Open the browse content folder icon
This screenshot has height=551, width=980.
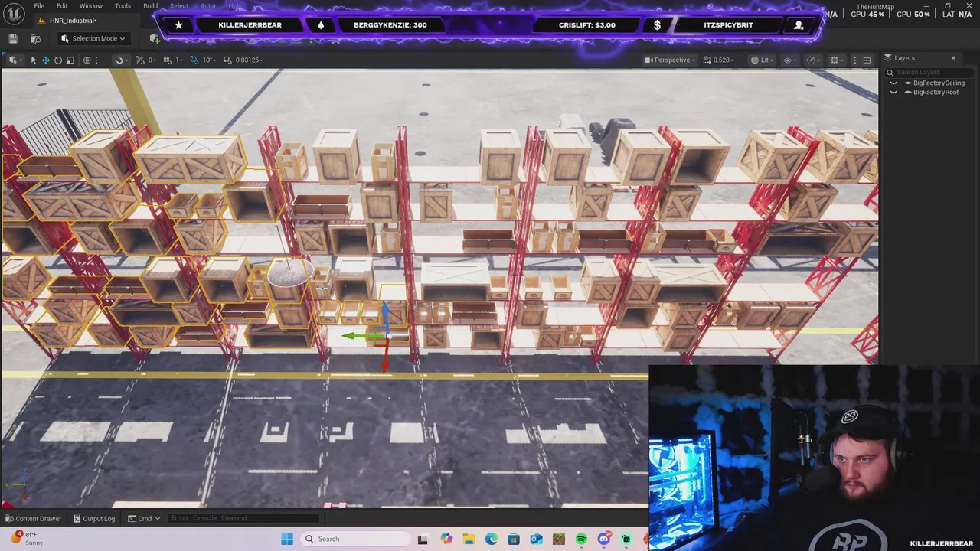[35, 38]
